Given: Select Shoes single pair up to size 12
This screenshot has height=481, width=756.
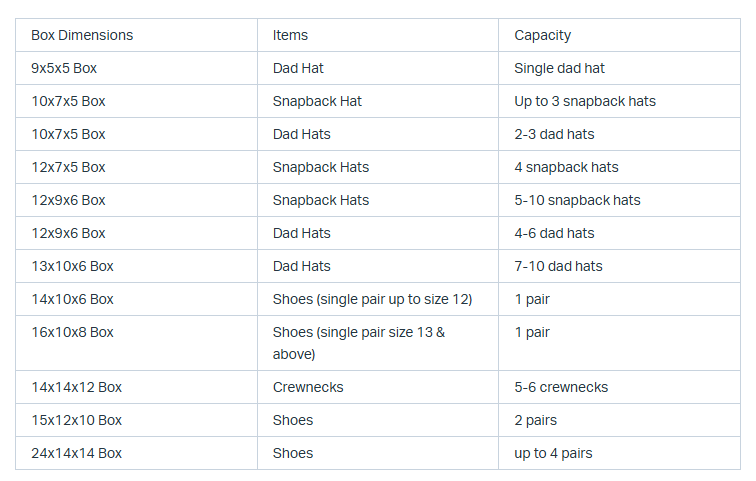Looking at the screenshot, I should [372, 299].
